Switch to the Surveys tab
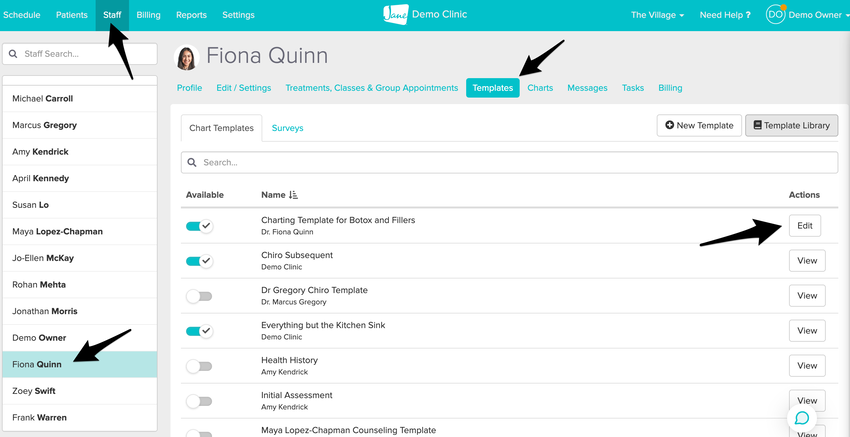The image size is (850, 437). pos(287,128)
